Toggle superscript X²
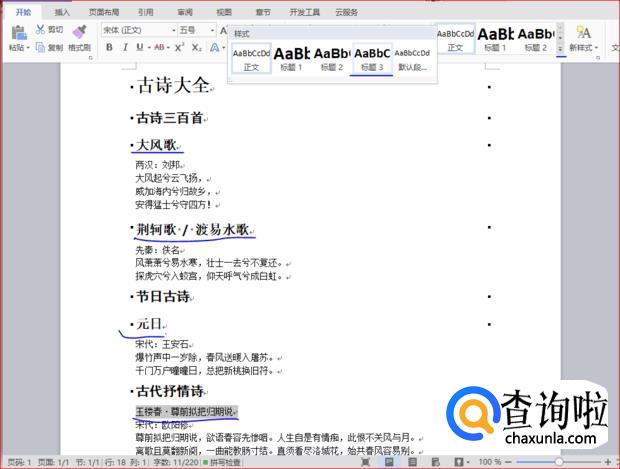The image size is (620, 469). (x=179, y=47)
